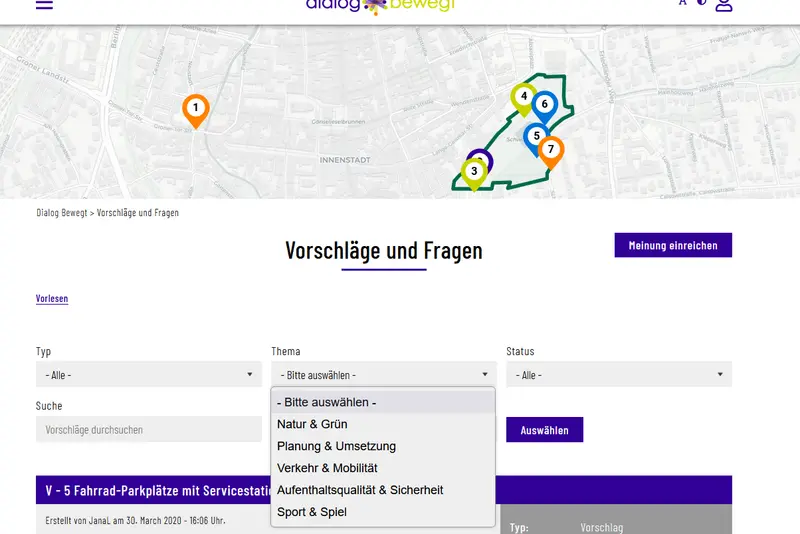Choose 'Sport & Spiel' theme option

coord(383,512)
